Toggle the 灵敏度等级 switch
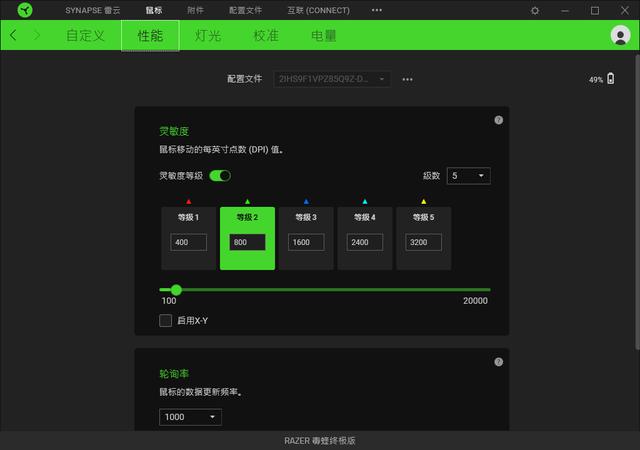Viewport: 640px width, 450px height. pyautogui.click(x=220, y=176)
